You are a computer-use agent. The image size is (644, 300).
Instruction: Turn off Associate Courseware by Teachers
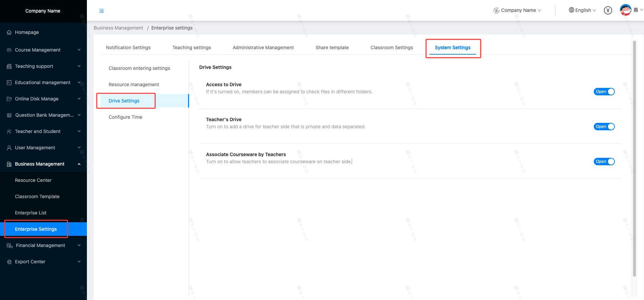[x=604, y=162]
